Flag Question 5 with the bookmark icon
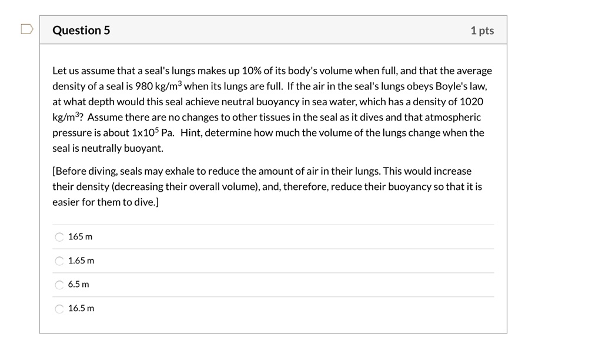This screenshot has height=364, width=602. [x=27, y=29]
